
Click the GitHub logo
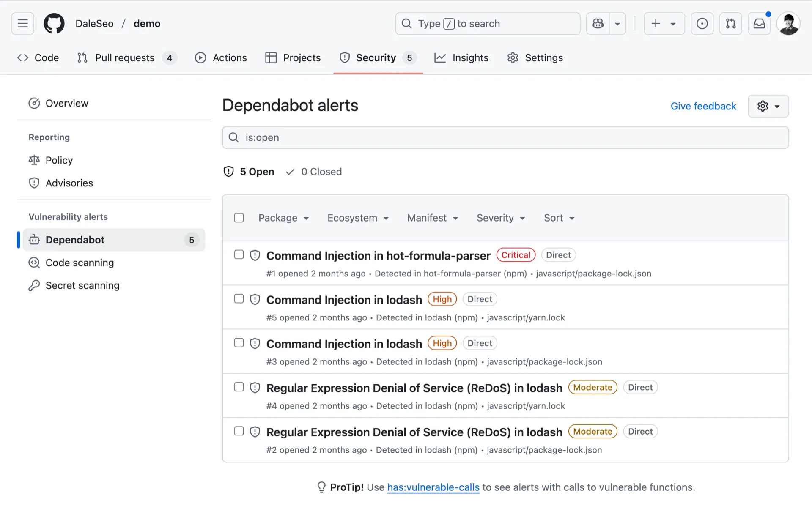[54, 23]
